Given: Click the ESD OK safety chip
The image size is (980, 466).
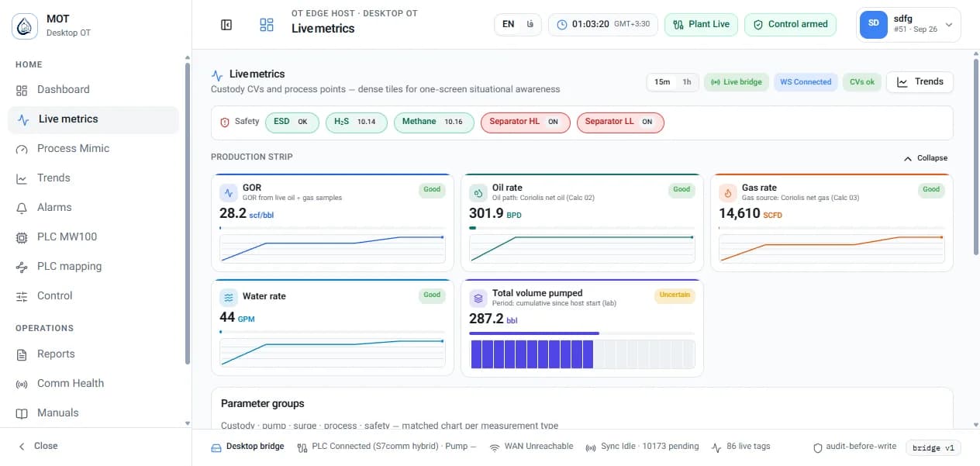Looking at the screenshot, I should point(292,122).
